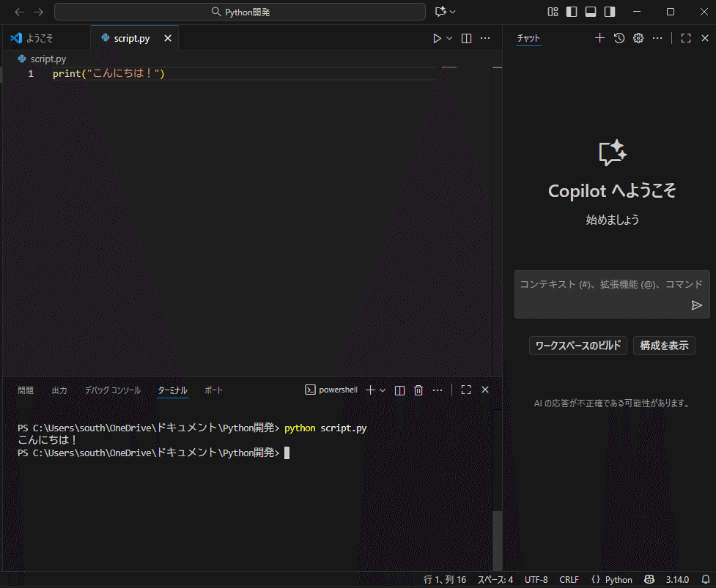Toggle the bottom panel visibility

point(591,12)
